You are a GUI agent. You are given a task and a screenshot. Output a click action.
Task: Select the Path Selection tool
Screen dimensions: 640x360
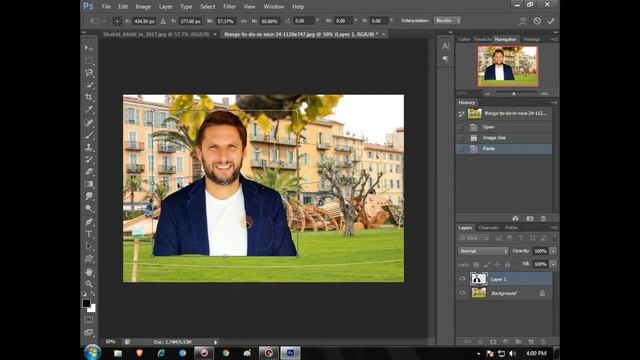(89, 246)
